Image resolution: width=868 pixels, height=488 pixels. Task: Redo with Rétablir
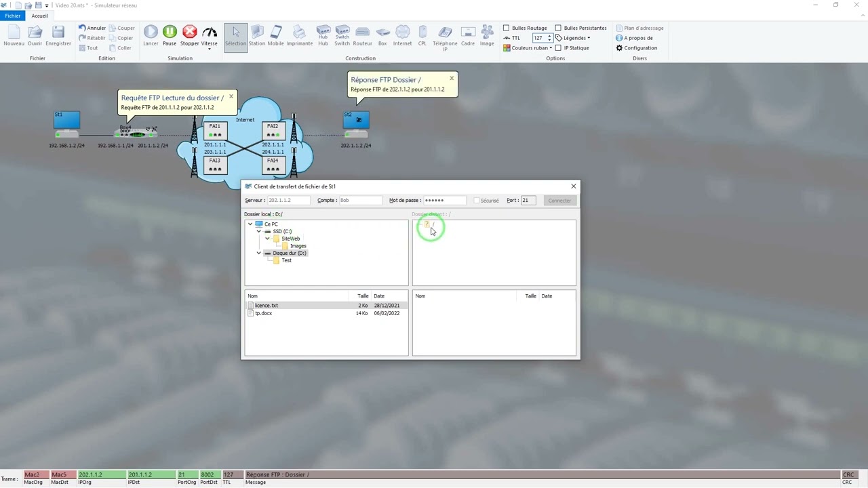92,38
